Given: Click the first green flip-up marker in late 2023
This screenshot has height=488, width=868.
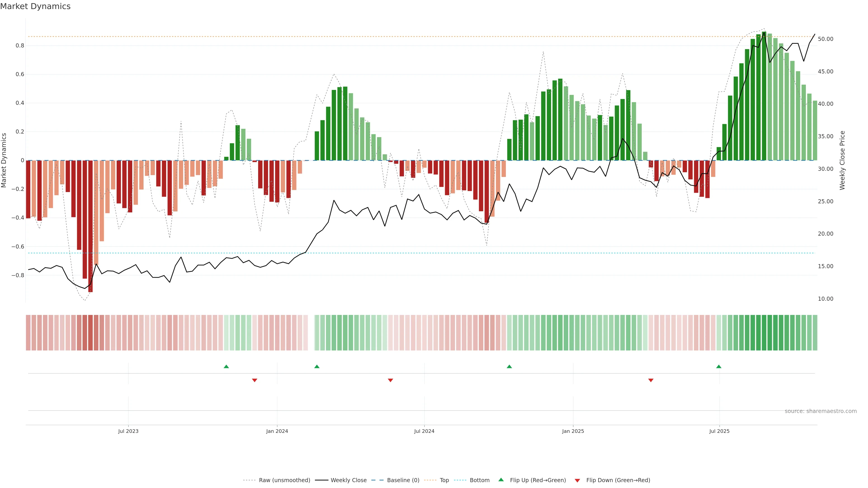Looking at the screenshot, I should pyautogui.click(x=226, y=366).
